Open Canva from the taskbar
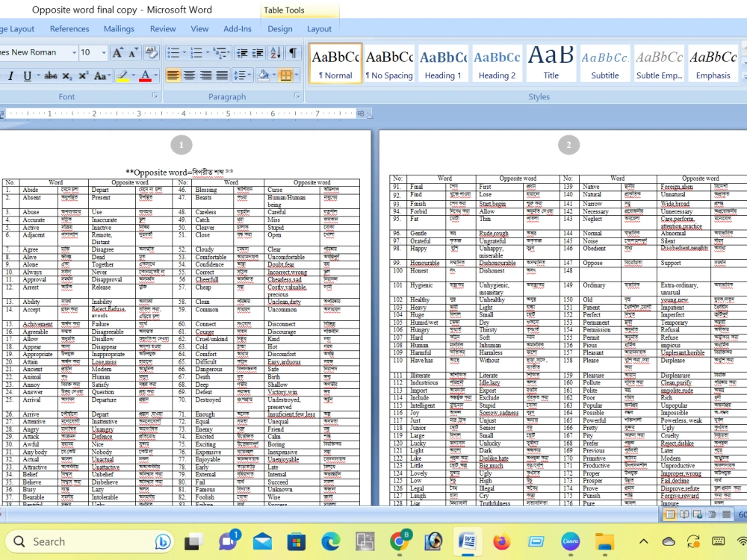747x560 pixels. tap(570, 541)
